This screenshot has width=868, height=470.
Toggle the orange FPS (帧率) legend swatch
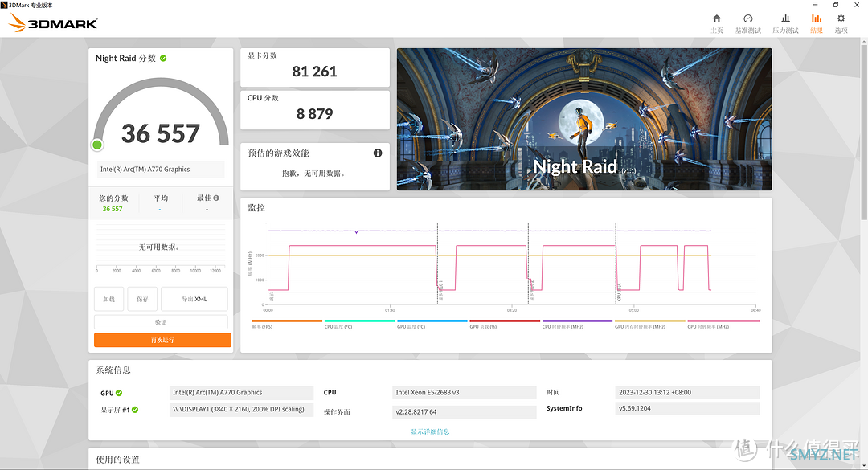(287, 321)
